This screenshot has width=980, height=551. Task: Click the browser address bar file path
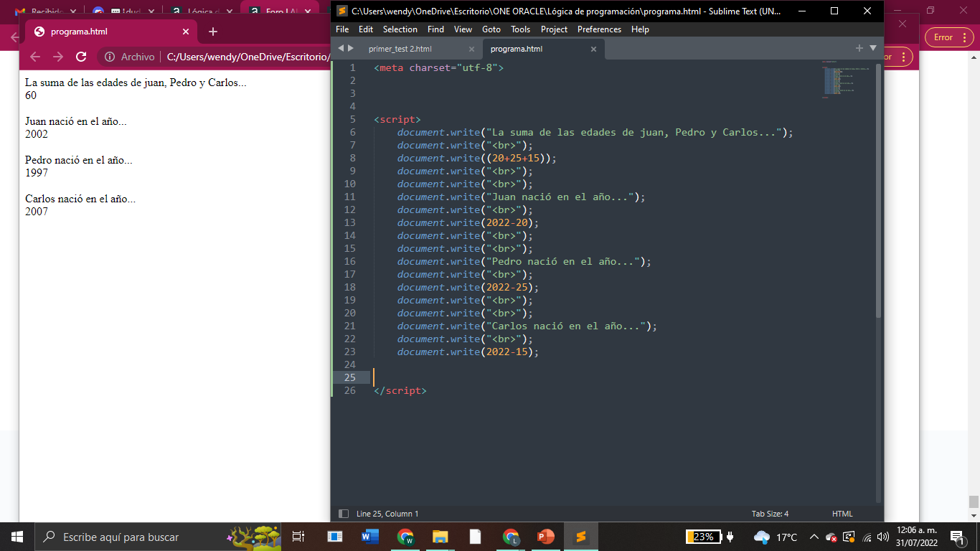click(248, 57)
